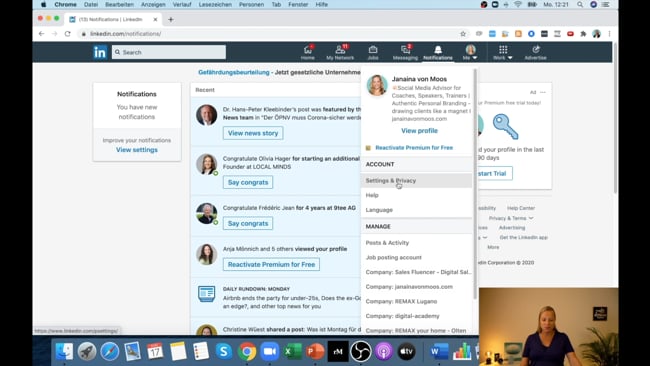Open the Lesezeichen menu
This screenshot has height=366, width=650.
pyautogui.click(x=215, y=5)
